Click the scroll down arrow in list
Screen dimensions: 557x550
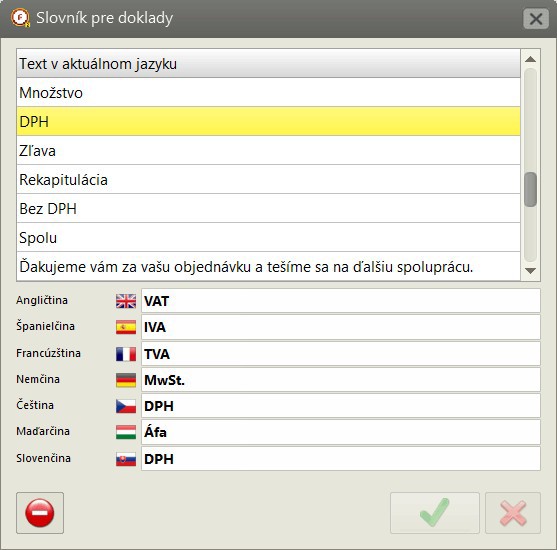pyautogui.click(x=530, y=271)
